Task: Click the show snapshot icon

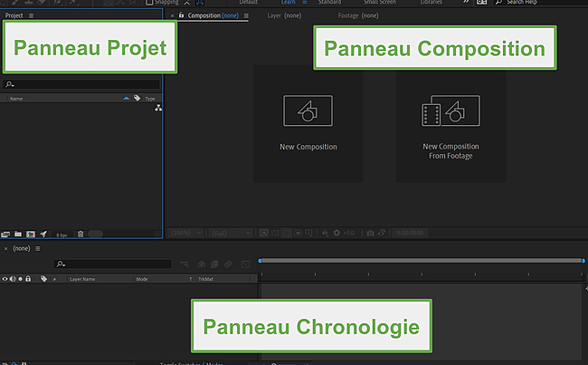Action: pyautogui.click(x=382, y=233)
